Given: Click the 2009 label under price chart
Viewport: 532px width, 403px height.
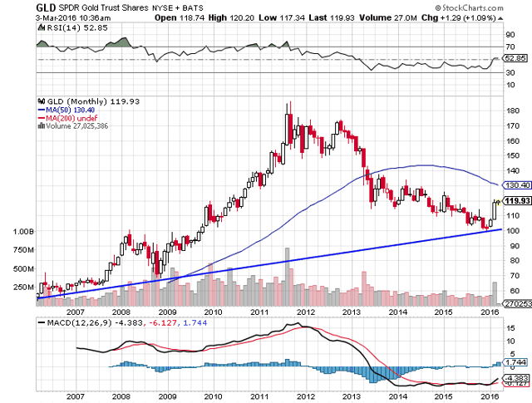Looking at the screenshot, I should [168, 312].
